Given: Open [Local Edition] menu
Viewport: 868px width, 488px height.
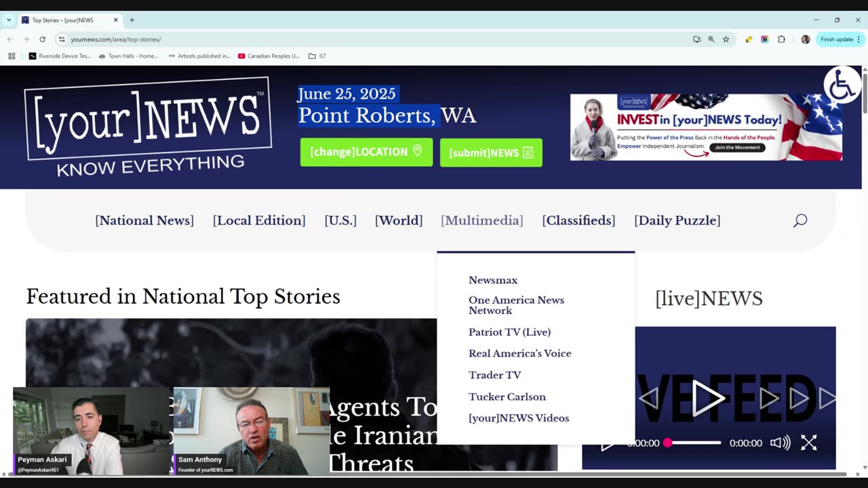Looking at the screenshot, I should click(259, 220).
